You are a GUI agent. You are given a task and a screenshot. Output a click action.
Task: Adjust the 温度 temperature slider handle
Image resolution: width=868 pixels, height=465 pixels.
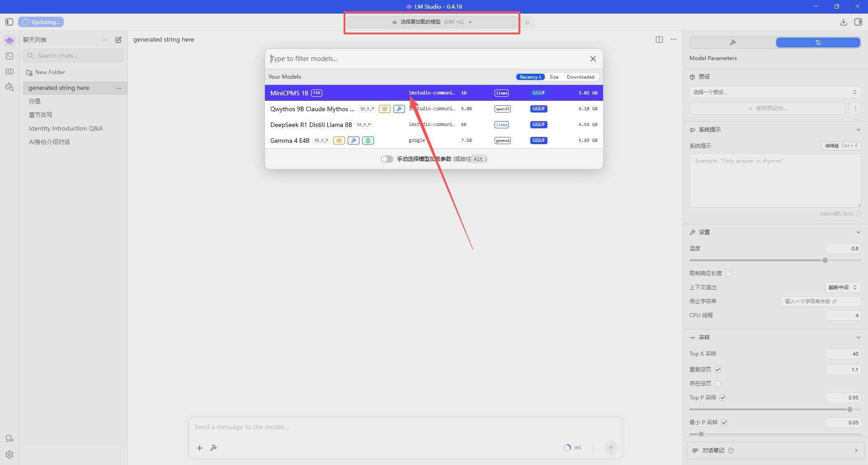click(825, 260)
